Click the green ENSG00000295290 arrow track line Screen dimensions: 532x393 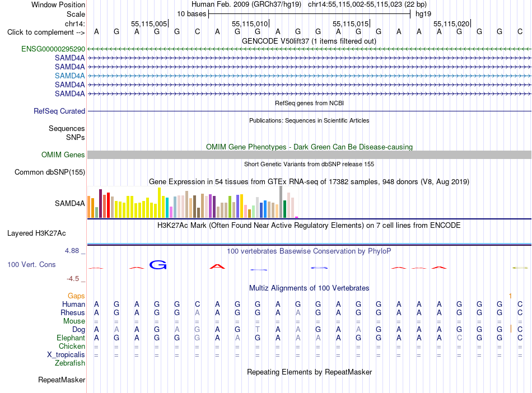point(309,49)
